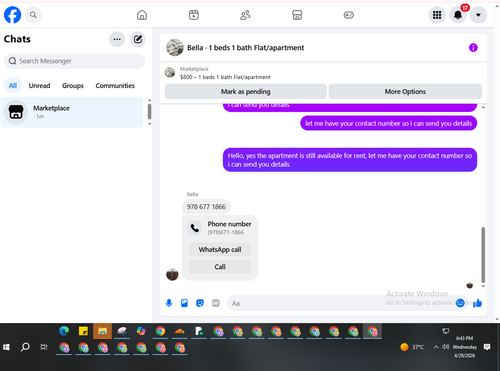This screenshot has width=500, height=371.
Task: Open the $800 listing thumbnail
Action: pyautogui.click(x=170, y=72)
